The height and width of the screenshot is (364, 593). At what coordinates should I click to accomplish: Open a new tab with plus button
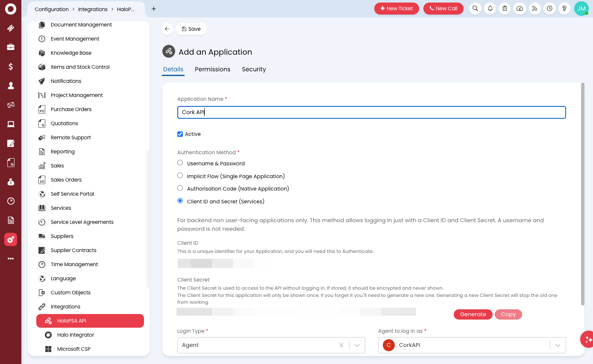click(154, 9)
